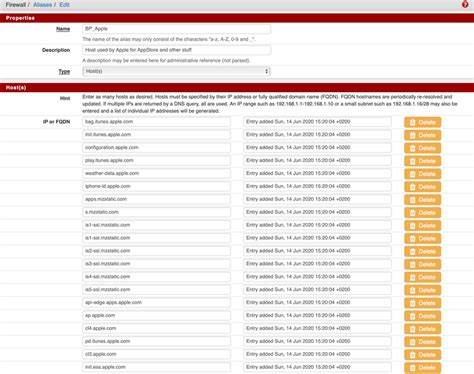This screenshot has width=474, height=374.
Task: Delete the api-edge.apps.apple.com entry
Action: [422, 303]
